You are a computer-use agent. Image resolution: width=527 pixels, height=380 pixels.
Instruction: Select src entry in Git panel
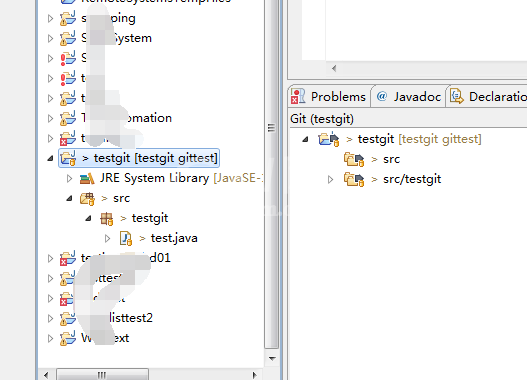coord(392,159)
